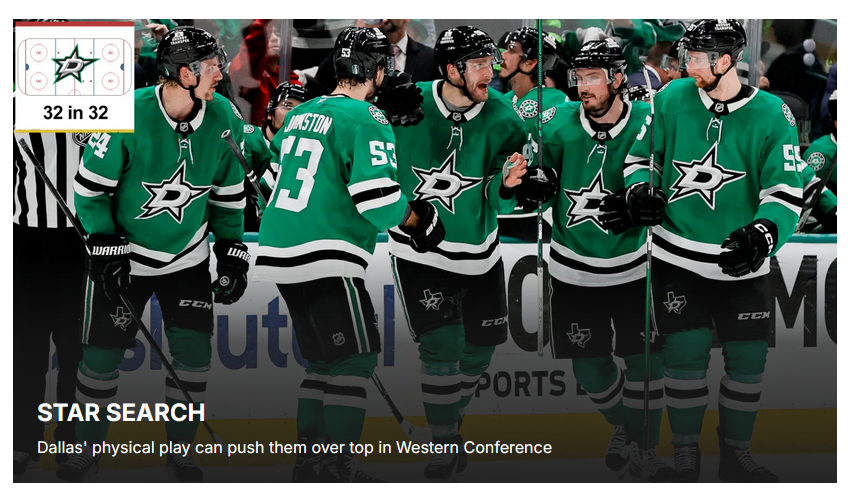The width and height of the screenshot is (859, 497).
Task: Click the 53 on Johnston's sleeve
Action: pos(382,153)
